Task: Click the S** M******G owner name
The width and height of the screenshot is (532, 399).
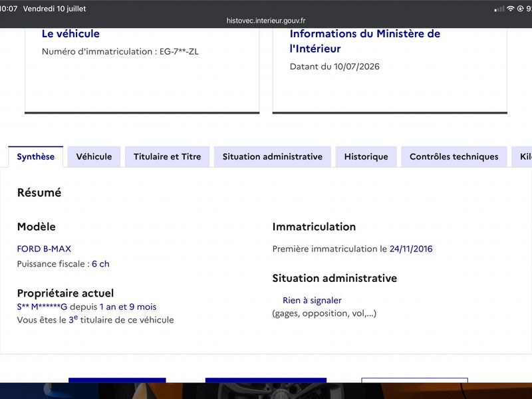Action: point(42,307)
